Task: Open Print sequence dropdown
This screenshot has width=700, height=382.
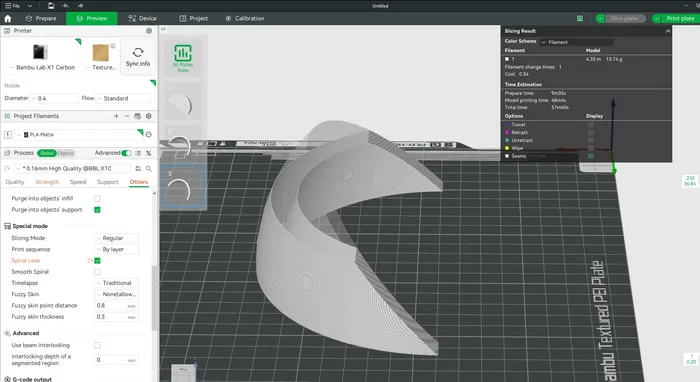Action: (117, 249)
